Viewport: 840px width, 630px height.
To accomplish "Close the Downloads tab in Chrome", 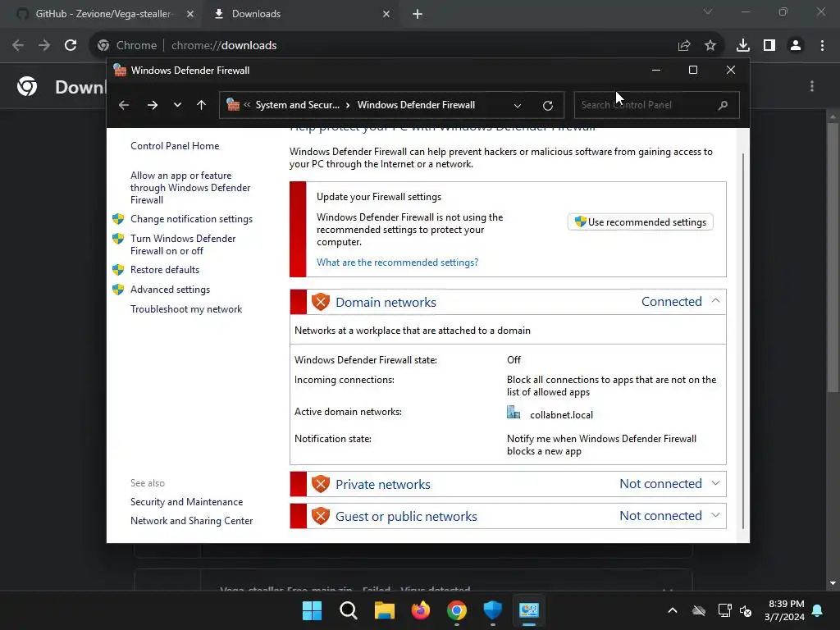I will click(x=386, y=14).
